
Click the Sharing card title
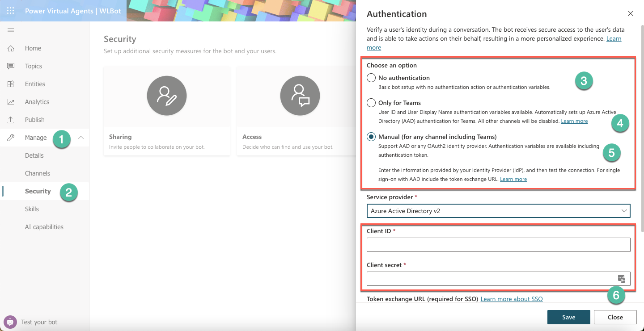click(x=120, y=137)
